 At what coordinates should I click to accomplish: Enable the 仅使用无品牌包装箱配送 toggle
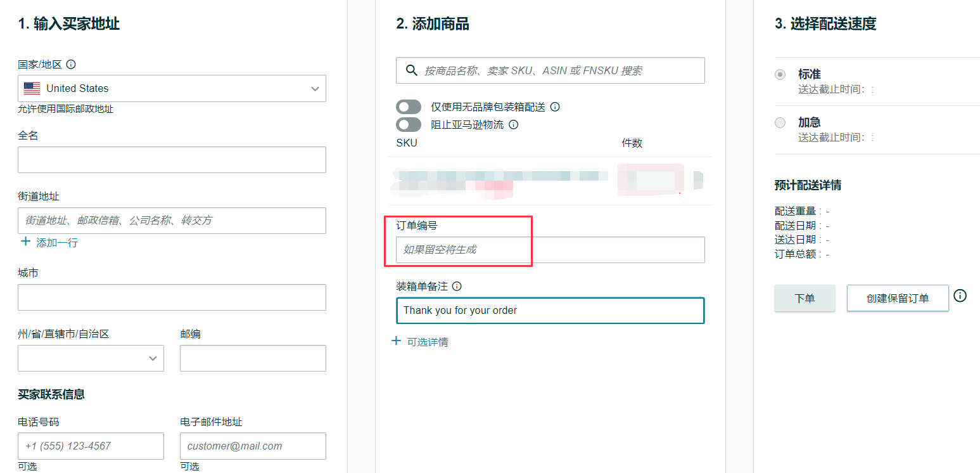tap(409, 107)
